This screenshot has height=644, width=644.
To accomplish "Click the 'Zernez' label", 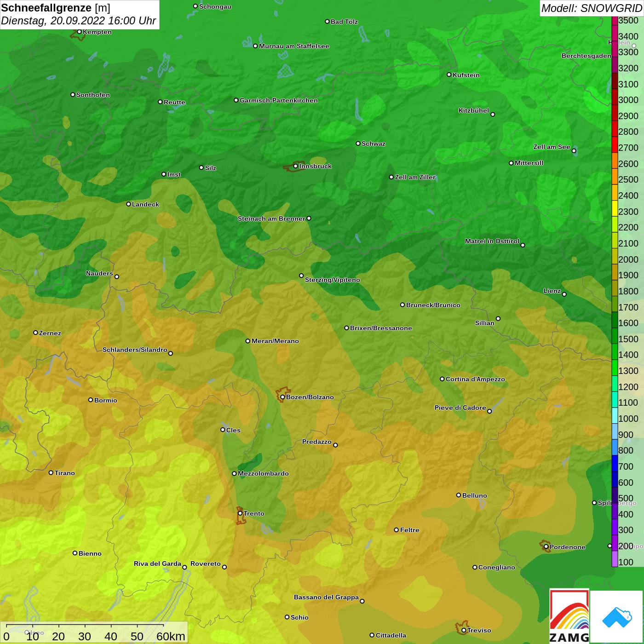I will click(50, 333).
